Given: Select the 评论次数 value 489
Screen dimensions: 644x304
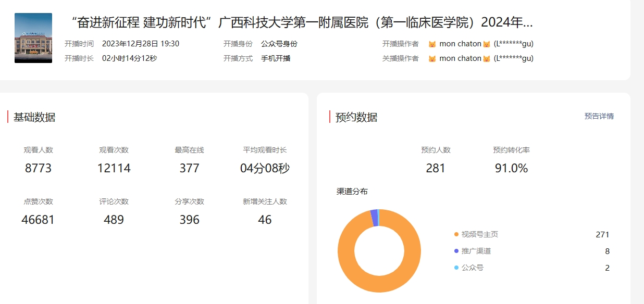Looking at the screenshot, I should [x=114, y=220].
